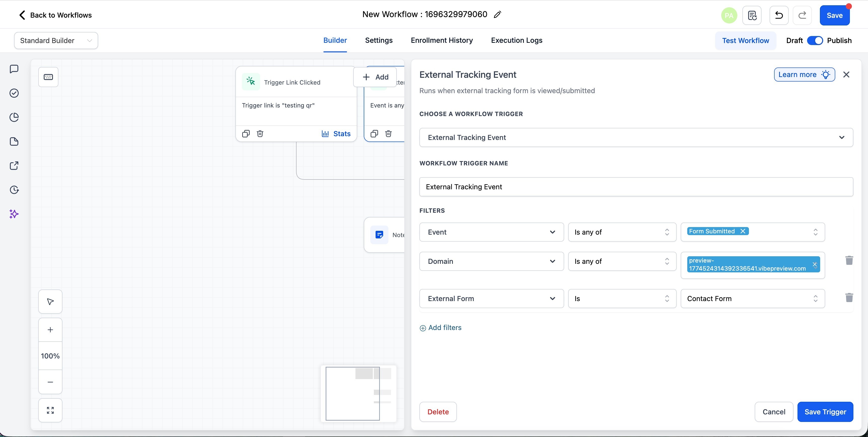Switch to the Execution Logs tab
This screenshot has height=437, width=868.
pos(517,41)
